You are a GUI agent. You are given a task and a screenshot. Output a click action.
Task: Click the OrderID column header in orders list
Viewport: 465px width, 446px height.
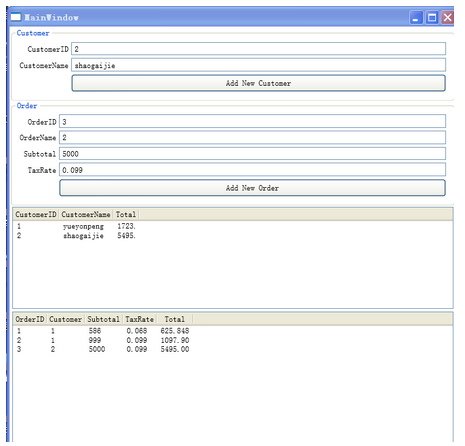tap(30, 319)
